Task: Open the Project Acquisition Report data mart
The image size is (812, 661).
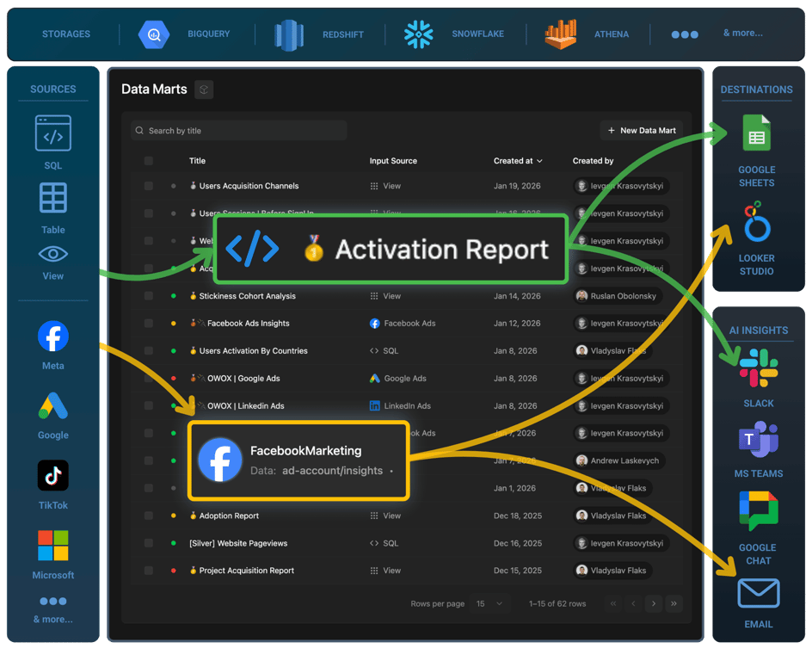Action: (x=247, y=571)
